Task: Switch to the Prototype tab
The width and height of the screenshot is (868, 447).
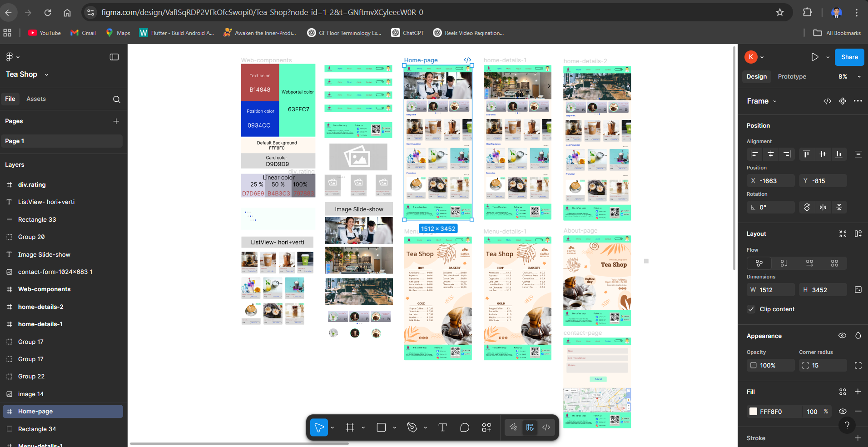Action: [792, 77]
